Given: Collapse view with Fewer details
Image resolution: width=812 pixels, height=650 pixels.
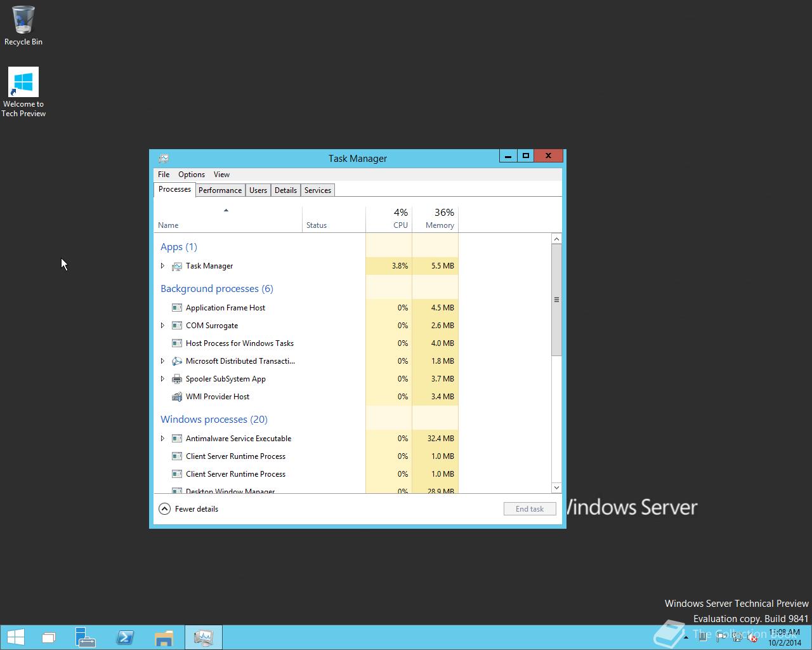Looking at the screenshot, I should point(188,509).
